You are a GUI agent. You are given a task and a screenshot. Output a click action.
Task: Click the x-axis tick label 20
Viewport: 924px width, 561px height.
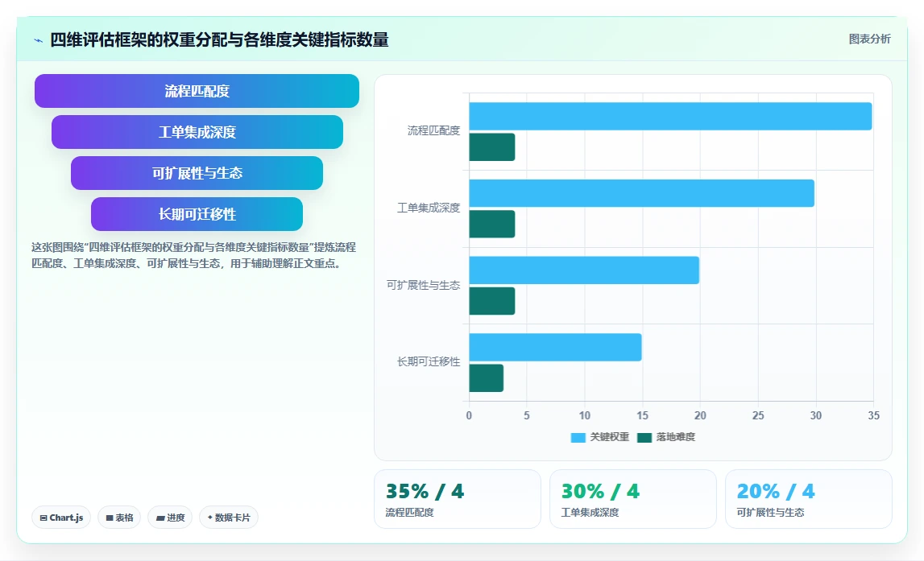click(x=700, y=415)
